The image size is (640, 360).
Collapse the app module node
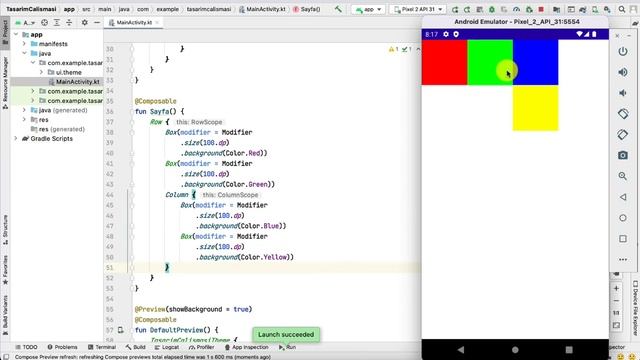pos(16,34)
